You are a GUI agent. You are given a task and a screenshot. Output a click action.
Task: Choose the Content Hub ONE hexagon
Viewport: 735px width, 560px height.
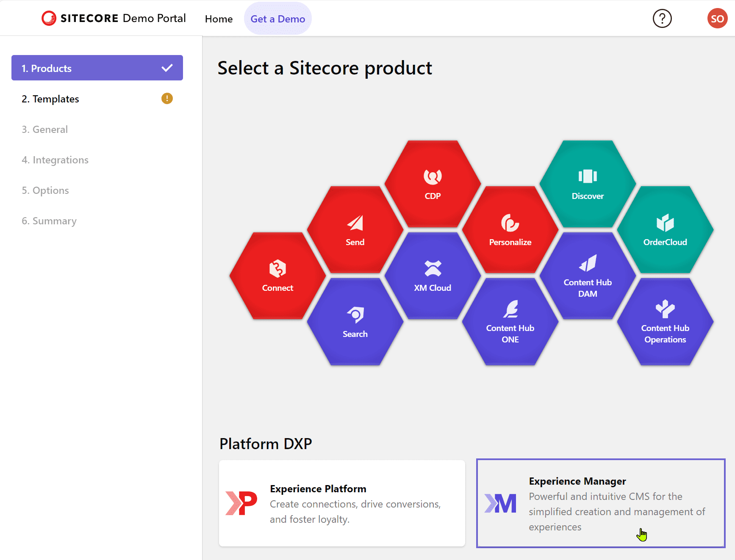click(510, 322)
